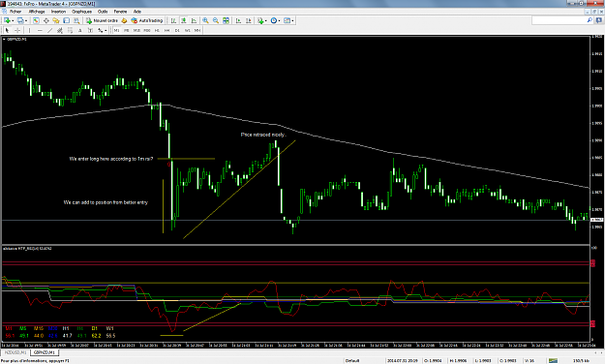Image resolution: width=605 pixels, height=364 pixels.
Task: Switch to M1 timeframe
Action: pyautogui.click(x=116, y=30)
